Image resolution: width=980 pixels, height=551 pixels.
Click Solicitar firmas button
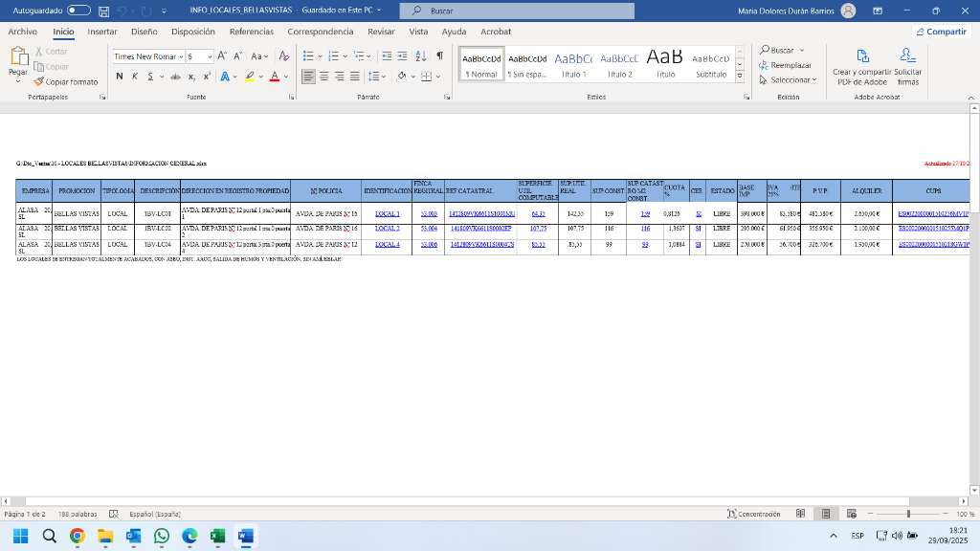[907, 68]
